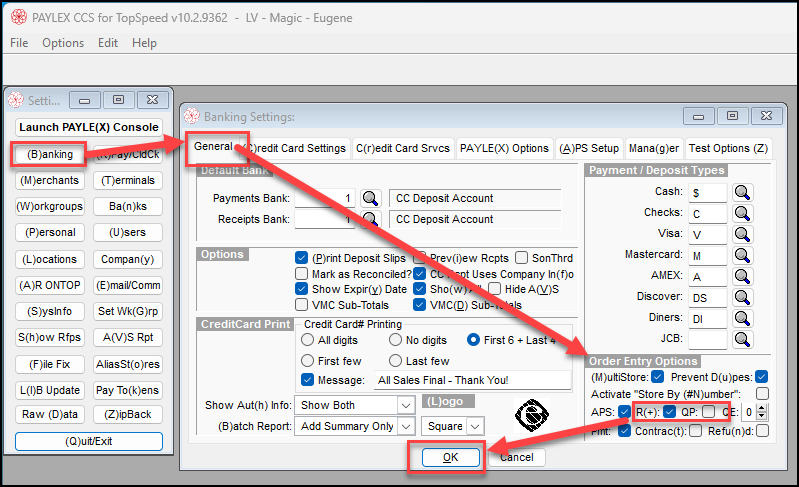This screenshot has height=487, width=799.
Task: Switch to C(r)edit Card Srvcs tab
Action: point(403,148)
